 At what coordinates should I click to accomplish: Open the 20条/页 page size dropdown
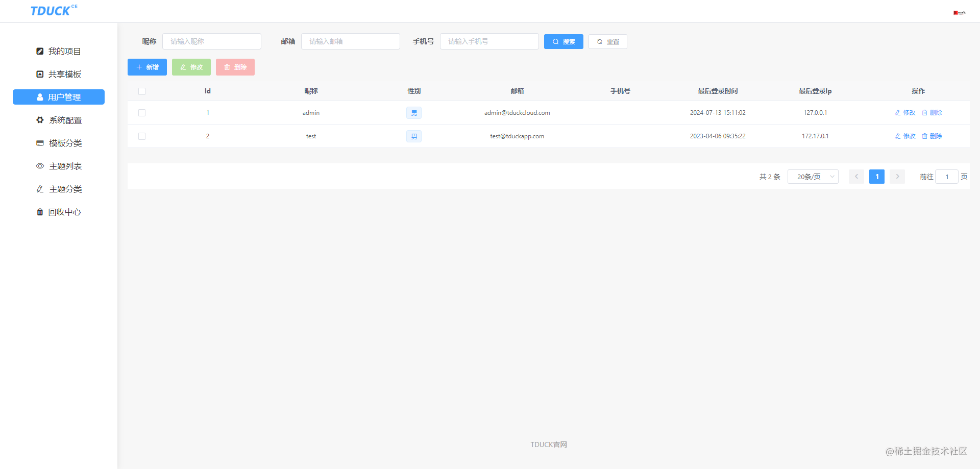(813, 177)
